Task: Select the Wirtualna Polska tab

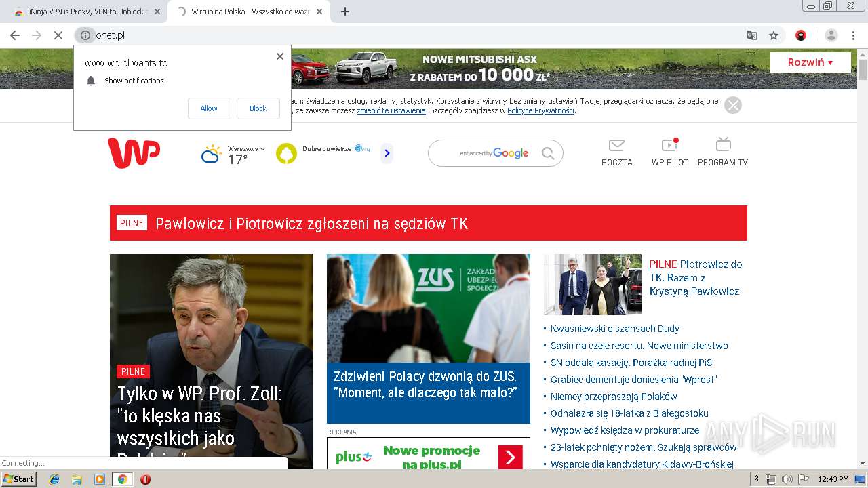Action: point(248,12)
